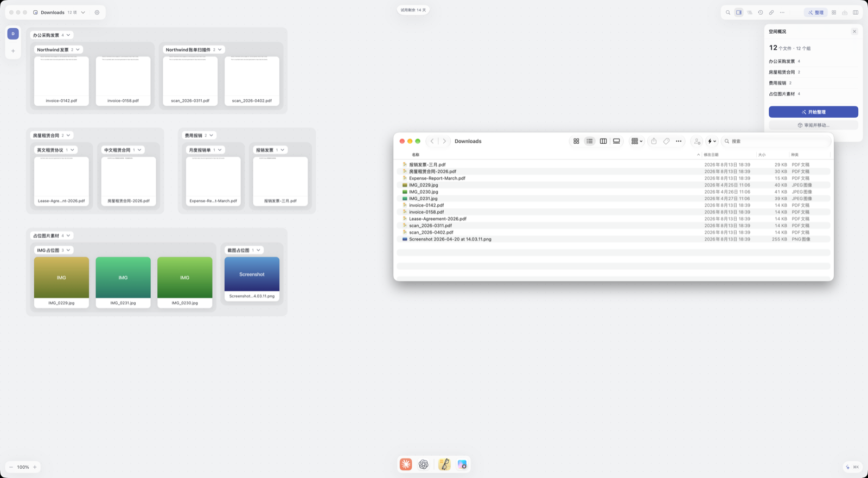868x478 pixels.
Task: Open the settings gear next to Downloads title
Action: (x=97, y=12)
